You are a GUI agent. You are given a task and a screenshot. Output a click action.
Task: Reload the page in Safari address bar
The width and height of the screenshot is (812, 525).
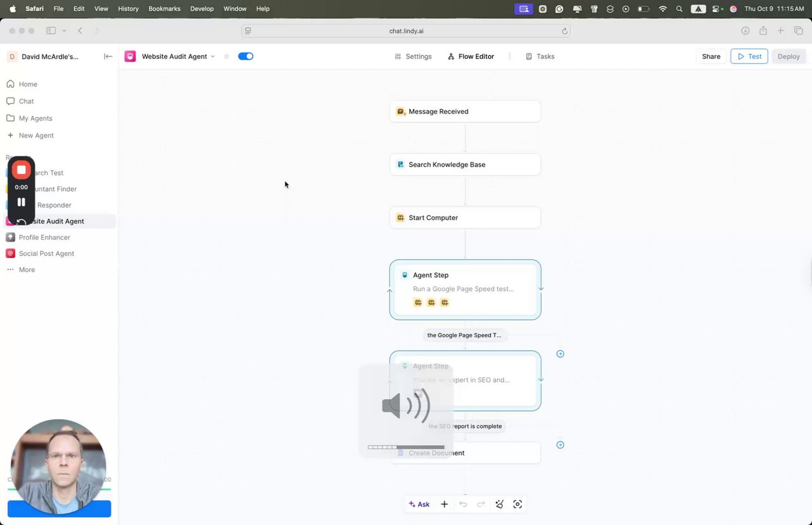point(565,30)
